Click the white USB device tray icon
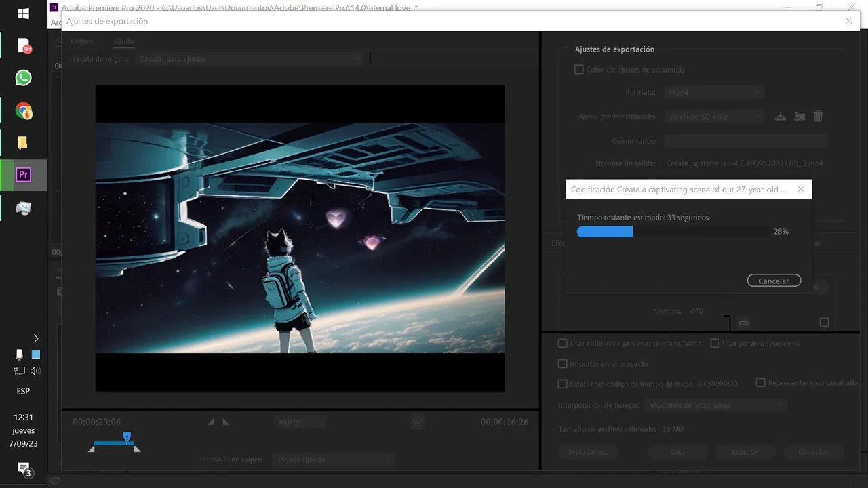Image resolution: width=868 pixels, height=488 pixels. (19, 354)
